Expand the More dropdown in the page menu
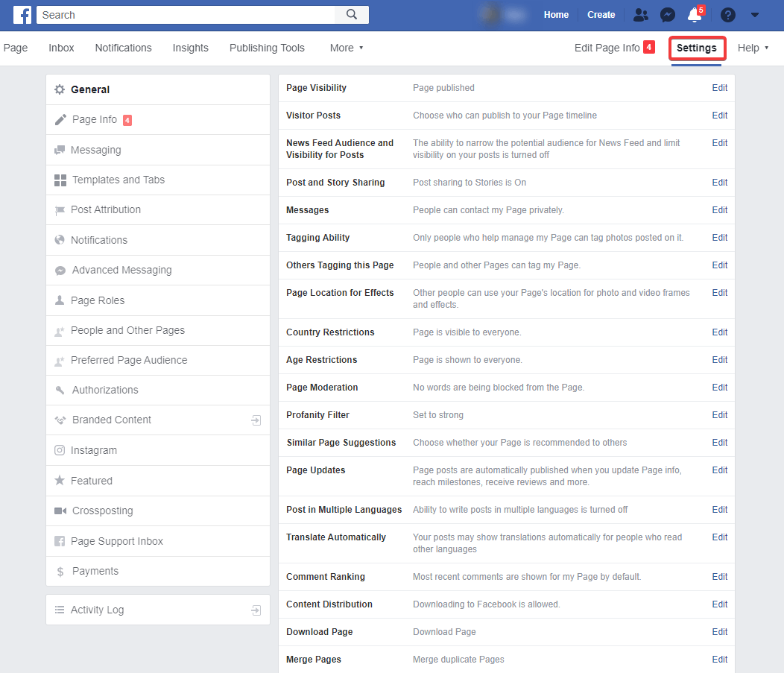The image size is (784, 673). [x=346, y=48]
